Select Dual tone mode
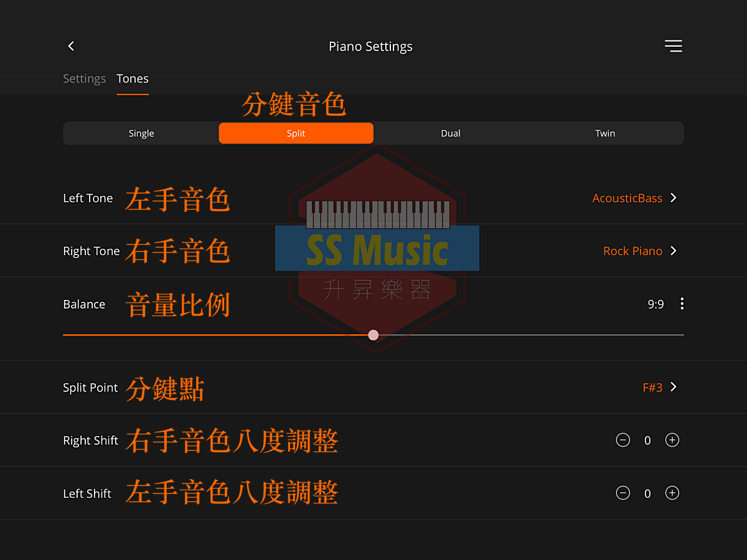The height and width of the screenshot is (560, 747). 451,133
